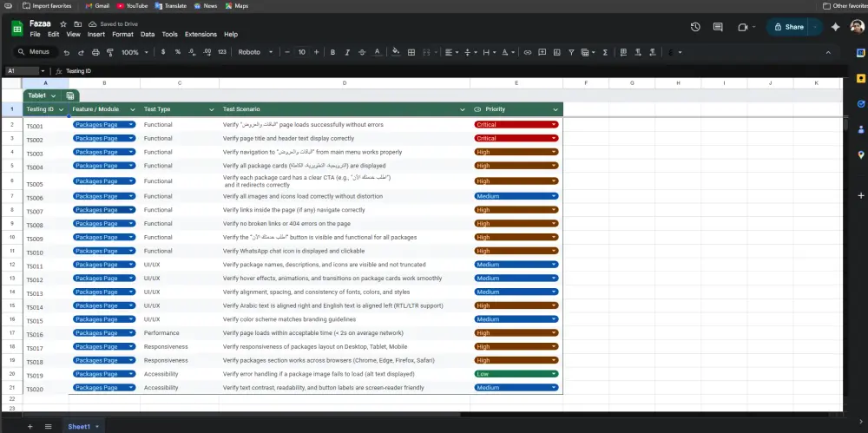
Task: Switch to the Sheet1 tab
Action: tap(79, 426)
